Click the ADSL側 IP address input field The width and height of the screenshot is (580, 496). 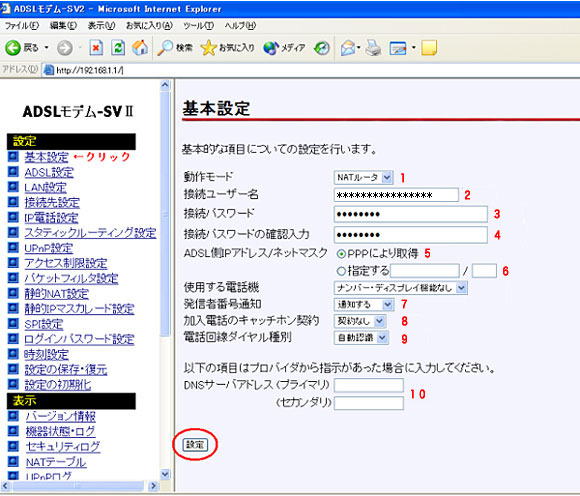tap(425, 271)
